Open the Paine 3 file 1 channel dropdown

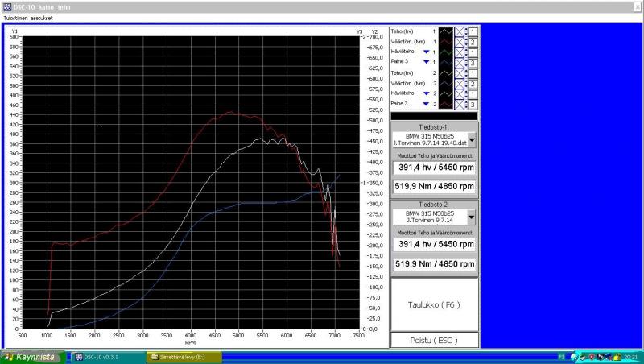(426, 62)
